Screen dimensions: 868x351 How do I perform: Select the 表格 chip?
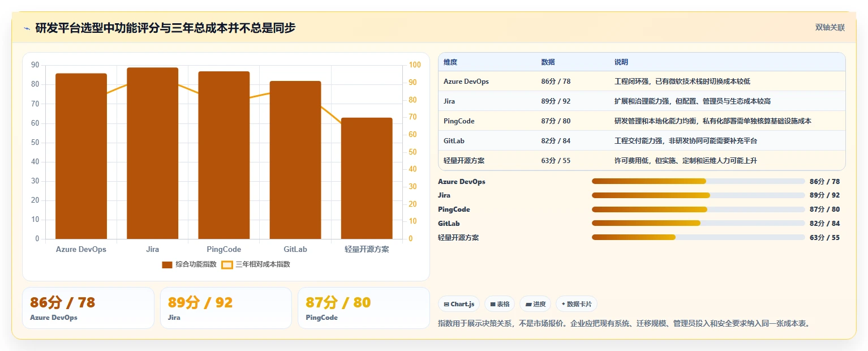[x=500, y=304]
